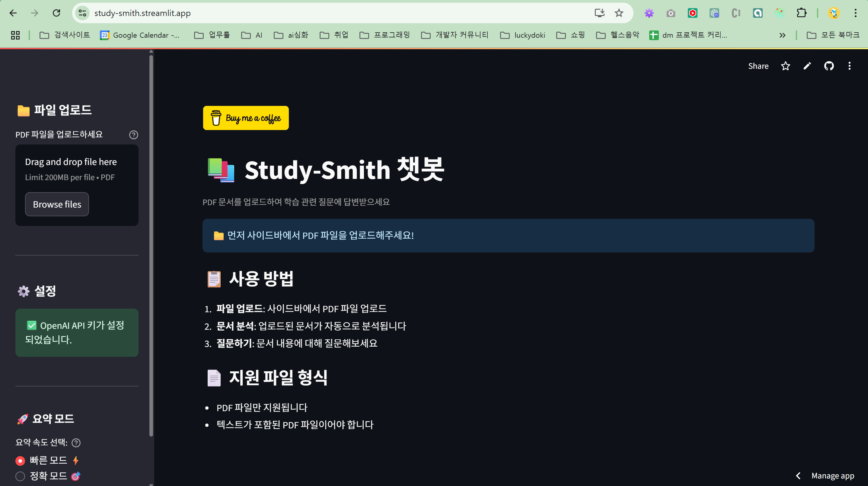The height and width of the screenshot is (486, 868).
Task: Open the 헬스음악 bookmark folder
Action: 617,35
